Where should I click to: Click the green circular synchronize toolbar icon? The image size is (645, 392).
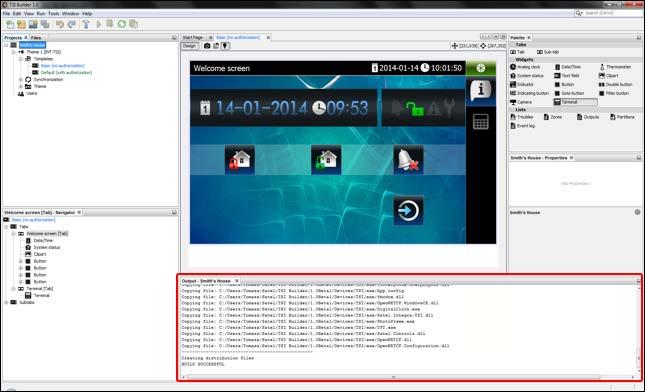tap(122, 24)
